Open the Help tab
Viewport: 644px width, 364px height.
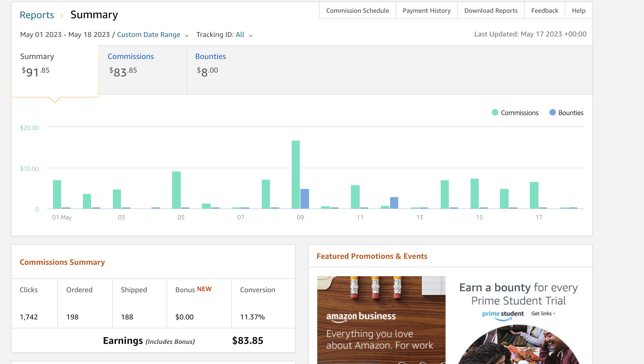[578, 11]
